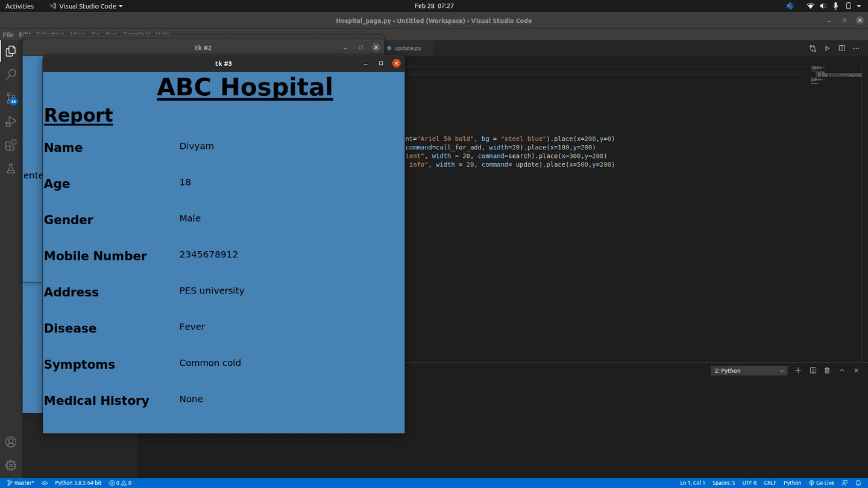Click the compare changes icon in editor toolbar

click(x=813, y=48)
